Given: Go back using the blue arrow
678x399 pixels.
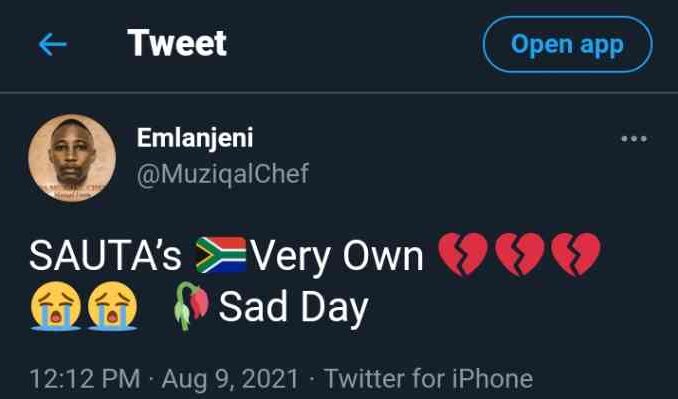Looking at the screenshot, I should 52,44.
